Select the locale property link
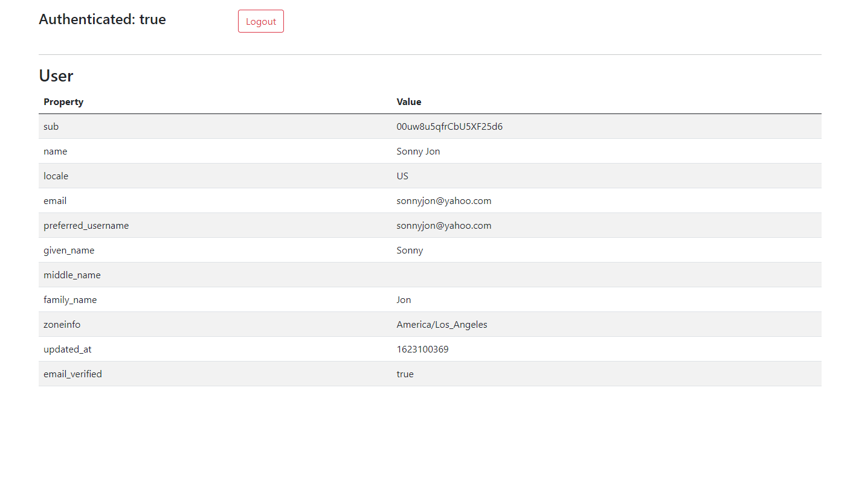The height and width of the screenshot is (504, 853). click(56, 176)
